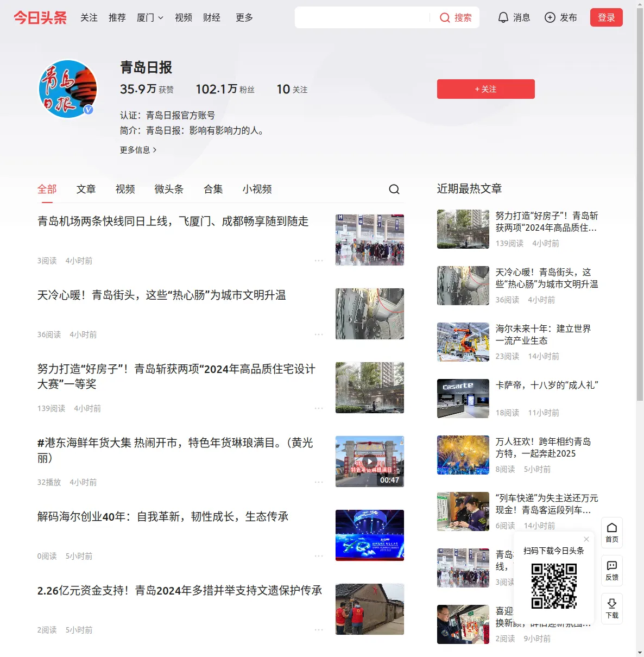Screen dimensions: 644x657
Task: Switch to the 文章 tab
Action: 86,189
